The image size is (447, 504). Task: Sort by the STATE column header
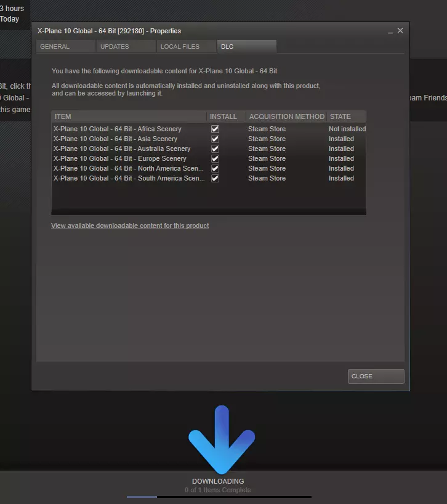coord(347,116)
